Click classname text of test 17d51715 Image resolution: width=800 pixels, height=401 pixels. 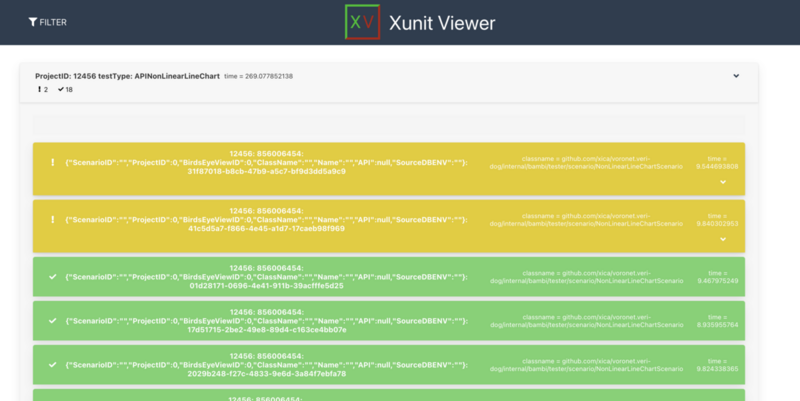586,320
